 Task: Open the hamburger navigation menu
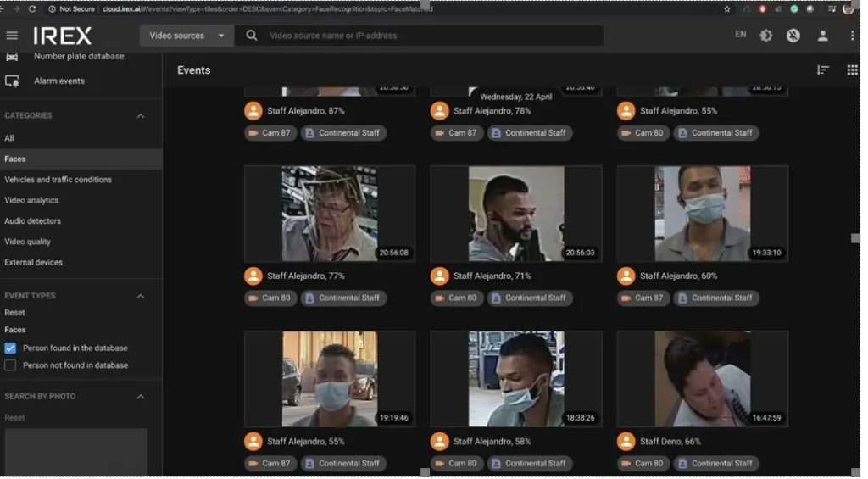pos(12,36)
